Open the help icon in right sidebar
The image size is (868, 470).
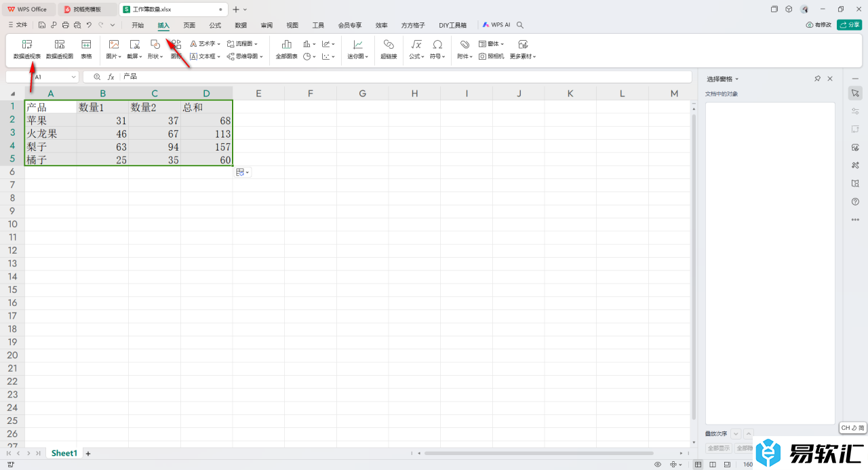[x=855, y=201]
